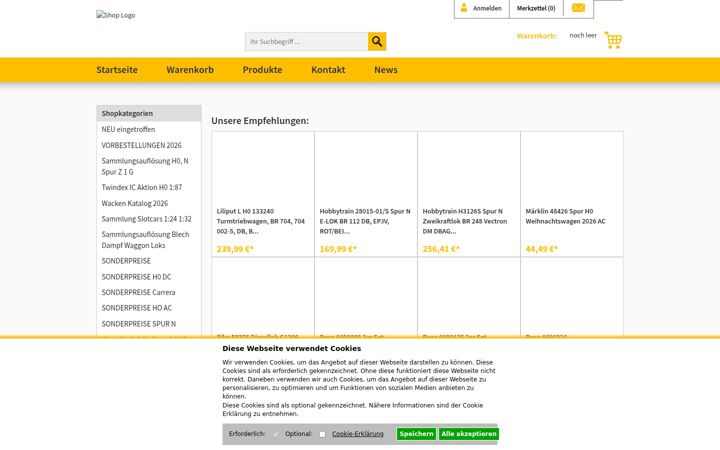
Task: Open Startseite in navigation bar
Action: [x=117, y=70]
